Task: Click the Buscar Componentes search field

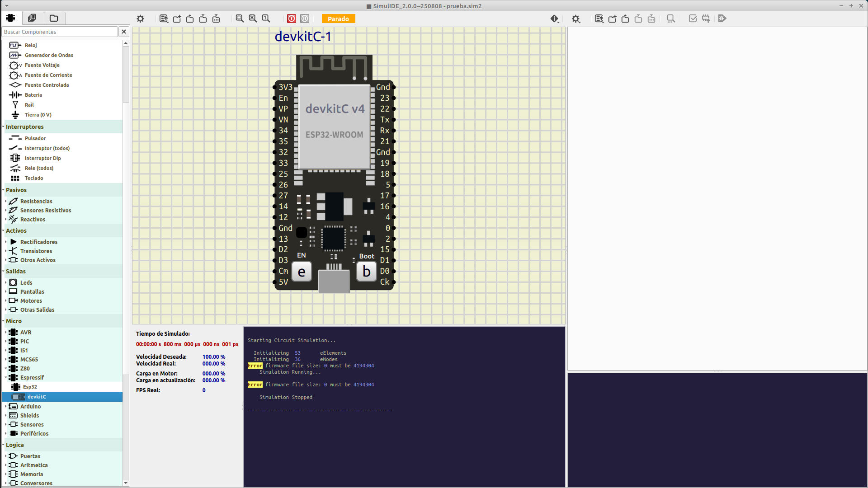Action: (60, 32)
